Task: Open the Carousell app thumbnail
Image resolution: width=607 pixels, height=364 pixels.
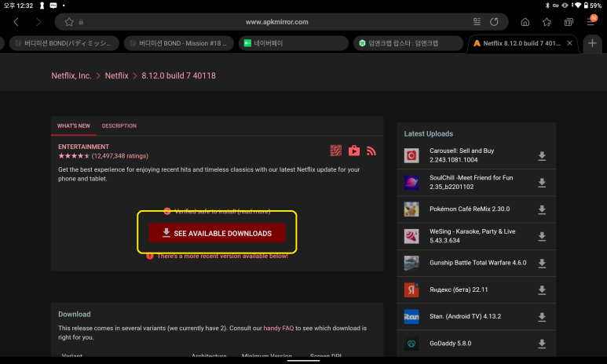Action: (411, 155)
